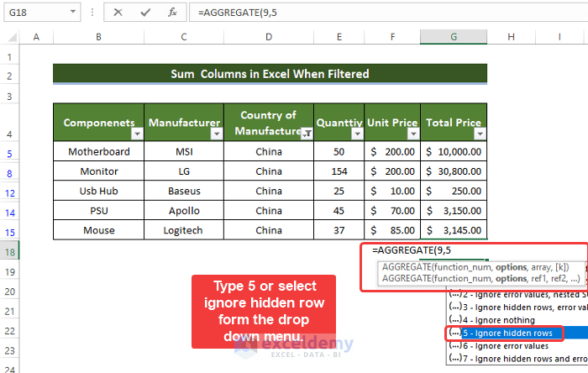Select column D header

(269, 38)
